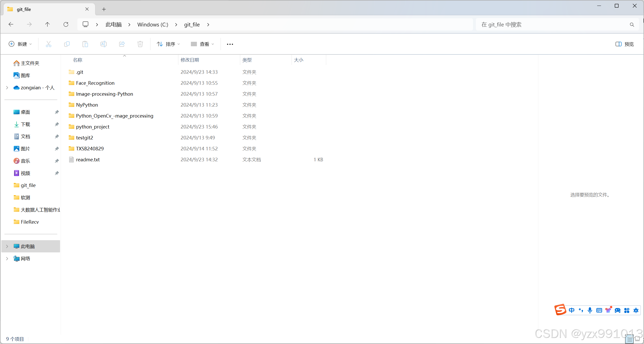Add a new tab with plus button
644x344 pixels.
104,9
